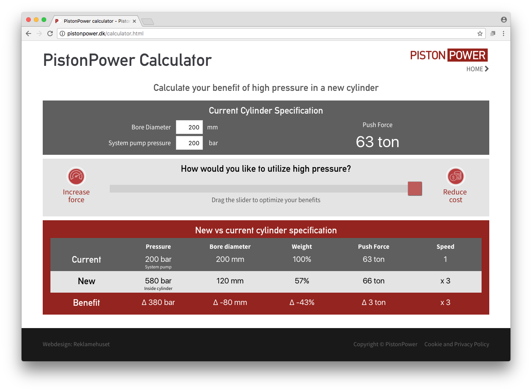Image resolution: width=532 pixels, height=392 pixels.
Task: Click the Bore Diameter input field
Action: (189, 127)
